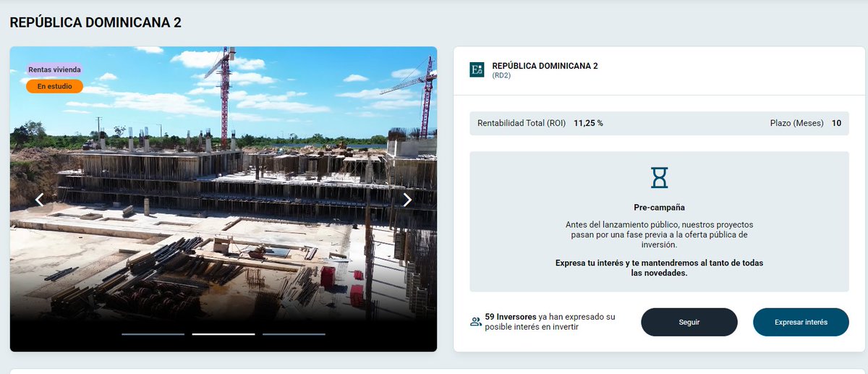Open the construction site photo
Viewport: 868px width, 374px height.
tap(224, 199)
